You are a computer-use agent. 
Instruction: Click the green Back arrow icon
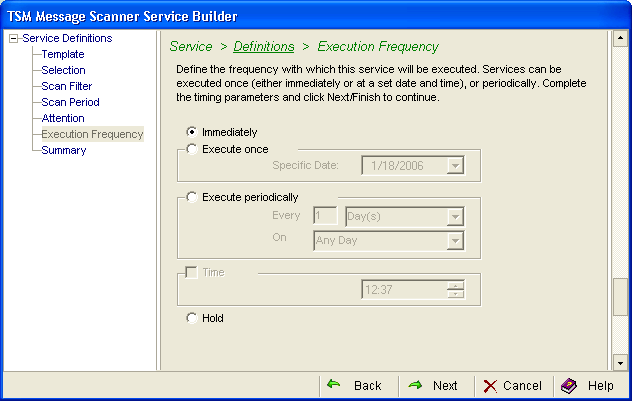[x=333, y=384]
